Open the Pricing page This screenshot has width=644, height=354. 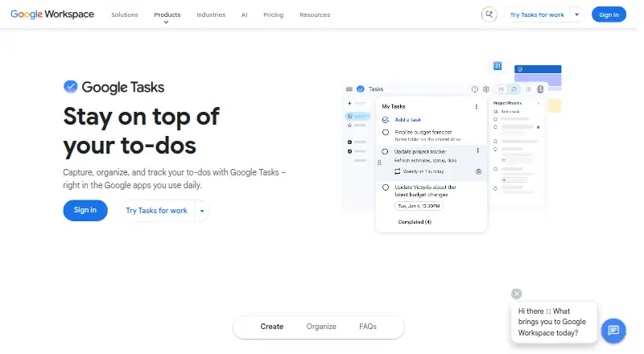(273, 14)
